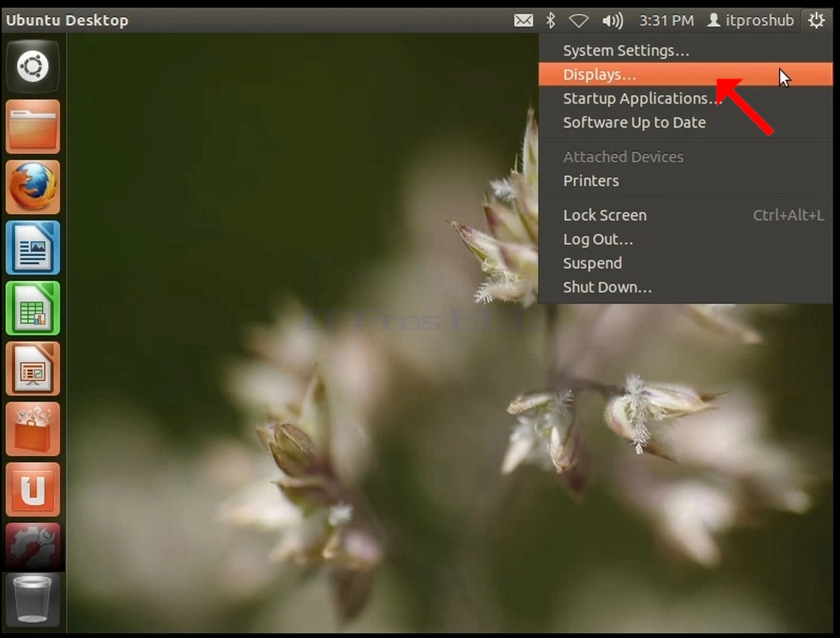Open the mail envelope indicator
The image size is (840, 638).
(523, 21)
